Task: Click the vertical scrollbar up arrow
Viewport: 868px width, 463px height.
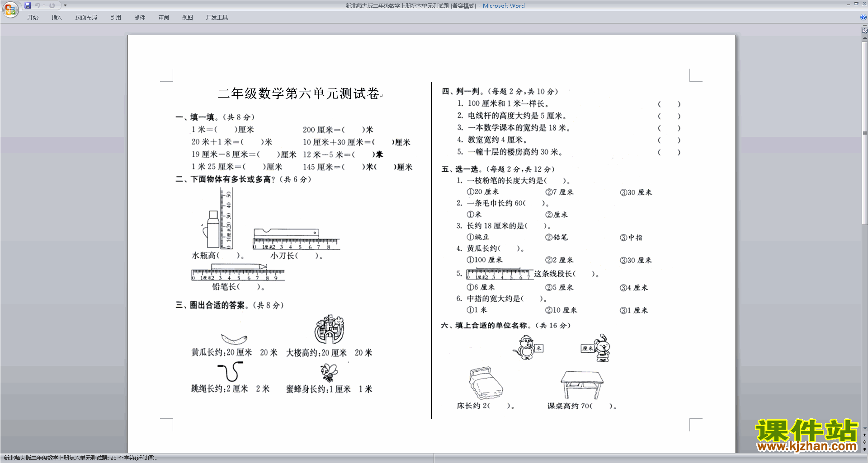Action: [864, 38]
